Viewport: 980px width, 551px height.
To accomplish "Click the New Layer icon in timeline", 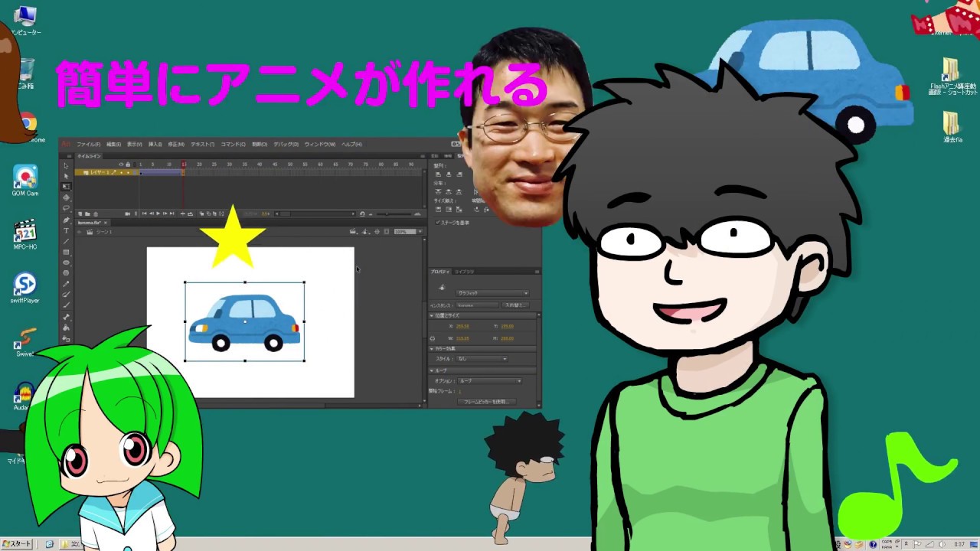I will click(x=80, y=214).
